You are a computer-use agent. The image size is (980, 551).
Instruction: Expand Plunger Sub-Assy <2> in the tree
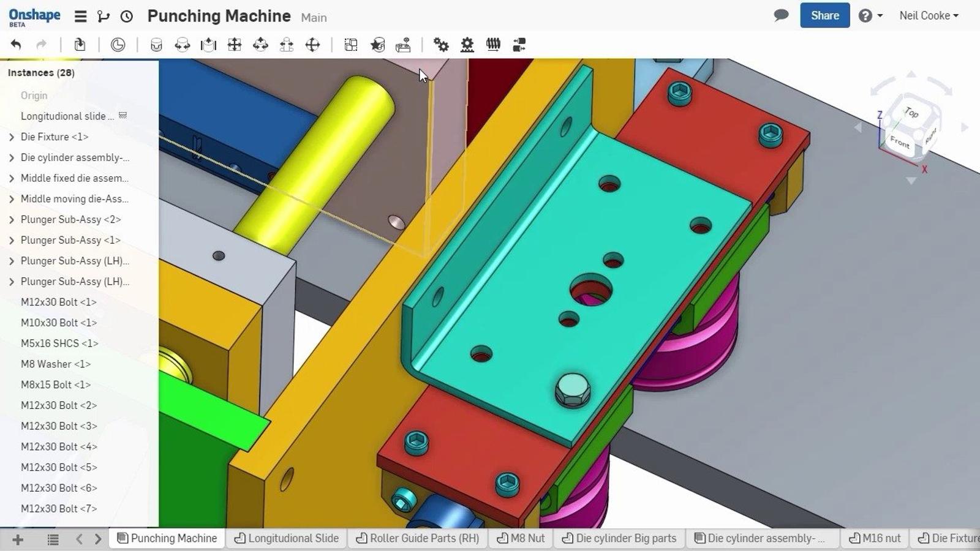click(x=12, y=220)
